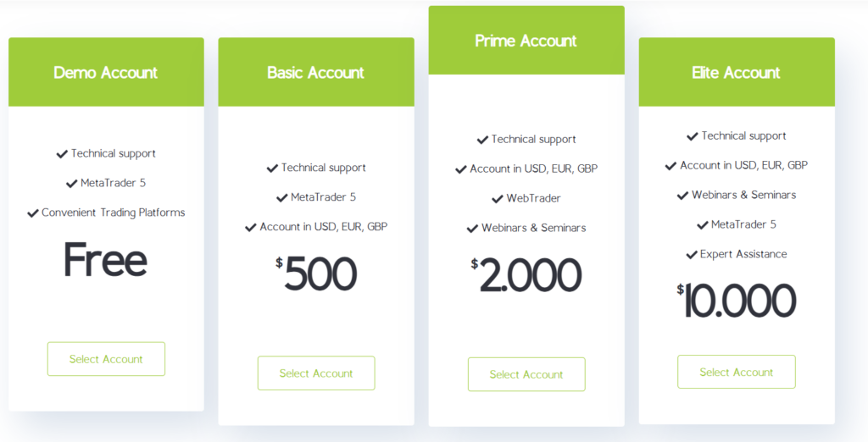Click checkmark next to Basic Account currencies
This screenshot has width=868, height=442.
tap(251, 228)
